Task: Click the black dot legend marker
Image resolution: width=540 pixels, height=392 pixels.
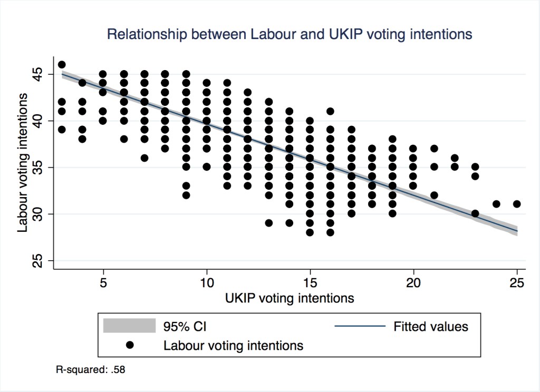Action: click(129, 346)
